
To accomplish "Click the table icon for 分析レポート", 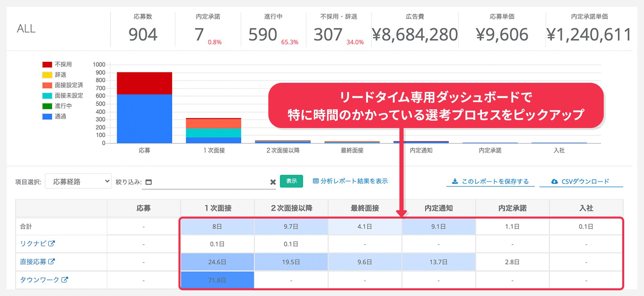I will [315, 181].
